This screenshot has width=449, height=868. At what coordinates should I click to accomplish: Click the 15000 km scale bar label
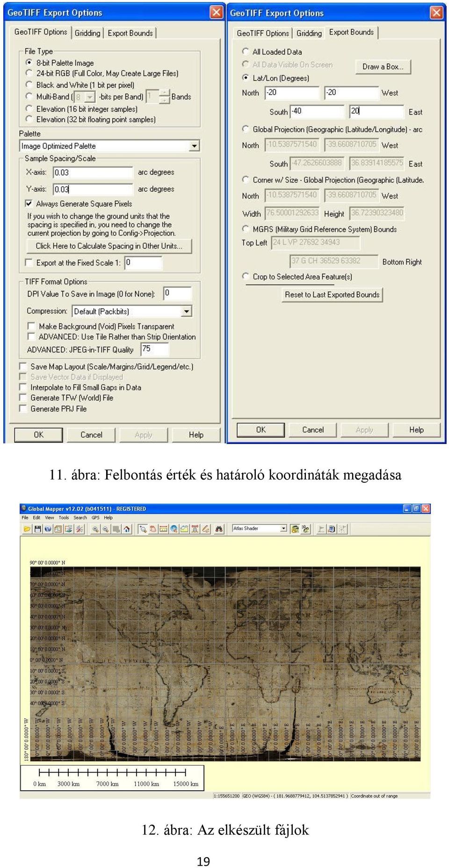click(x=186, y=784)
